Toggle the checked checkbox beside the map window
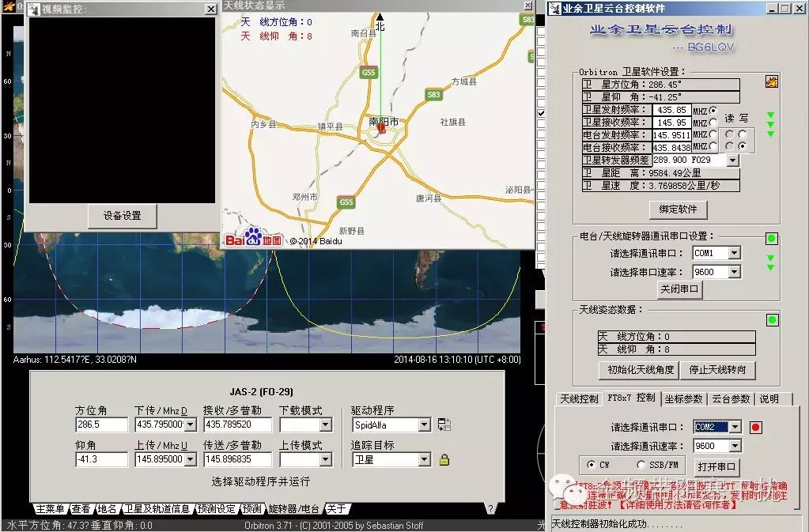The height and width of the screenshot is (532, 809). [x=541, y=113]
